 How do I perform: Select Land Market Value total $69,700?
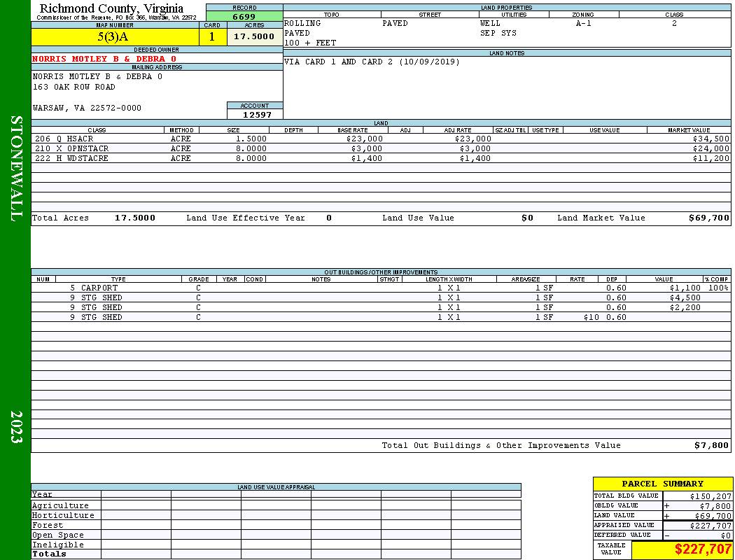point(709,218)
